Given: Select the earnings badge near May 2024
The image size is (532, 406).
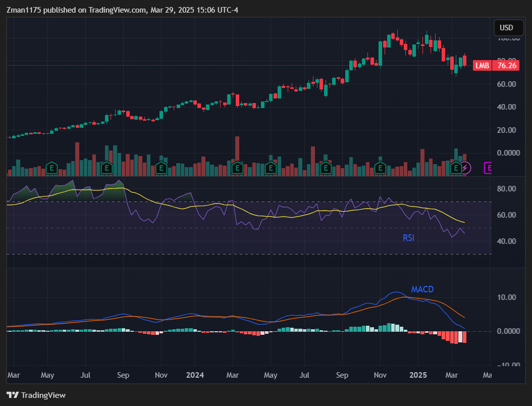Looking at the screenshot, I should tap(272, 167).
